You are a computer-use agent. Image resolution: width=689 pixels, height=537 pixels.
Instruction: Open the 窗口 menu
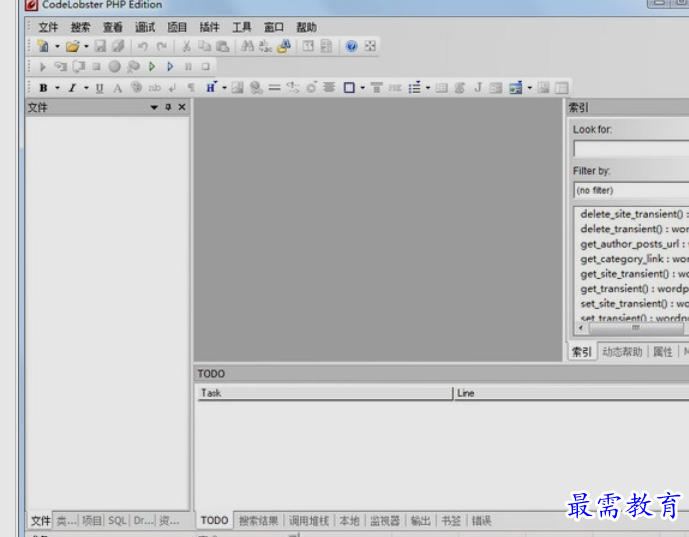274,27
